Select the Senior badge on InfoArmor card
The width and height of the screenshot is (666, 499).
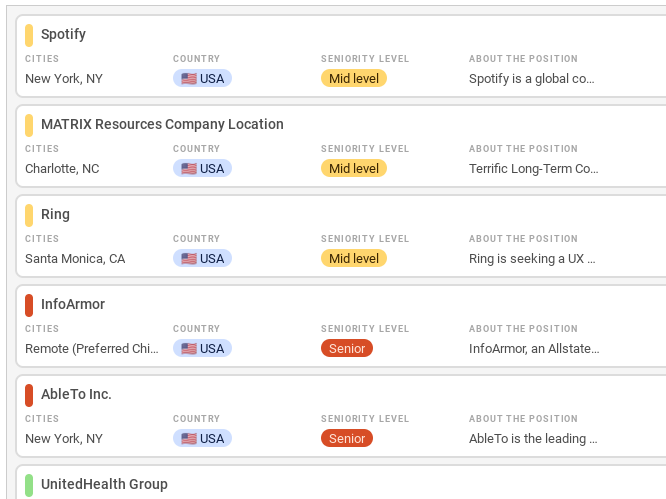click(347, 349)
